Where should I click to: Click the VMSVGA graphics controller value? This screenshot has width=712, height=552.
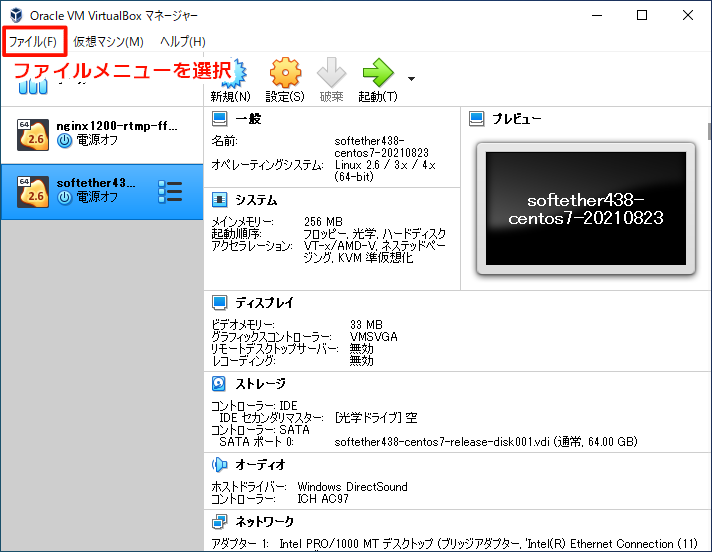pos(374,337)
